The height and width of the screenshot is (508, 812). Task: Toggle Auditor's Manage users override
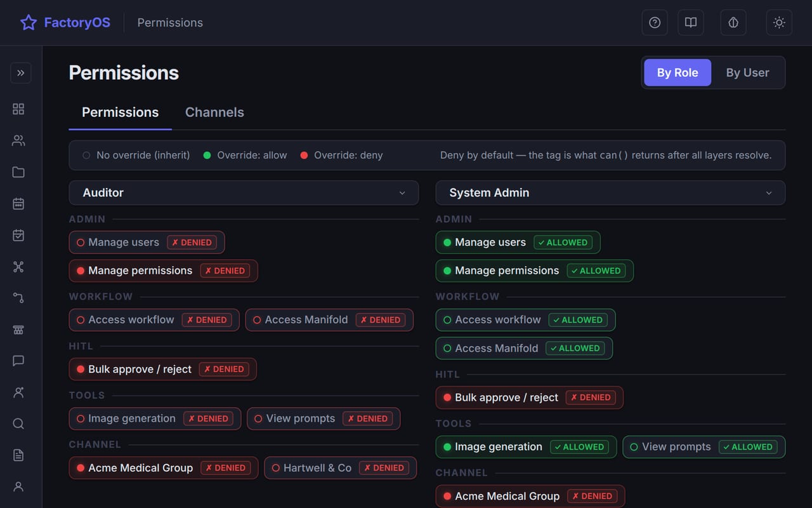click(x=147, y=243)
